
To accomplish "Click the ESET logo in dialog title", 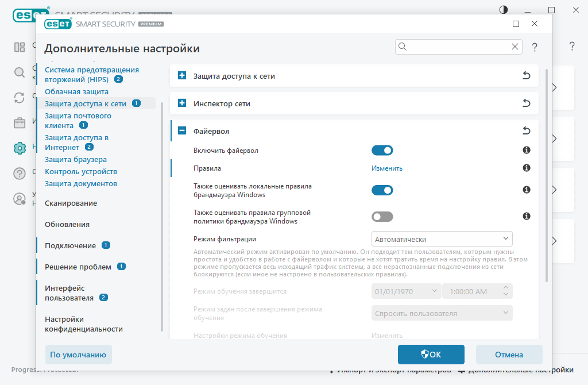I will click(x=58, y=24).
